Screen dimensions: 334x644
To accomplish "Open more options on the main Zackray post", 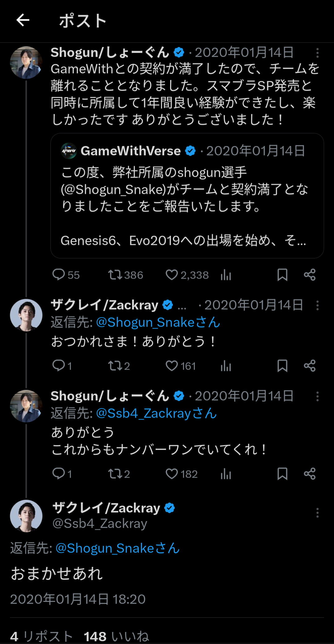I will [317, 513].
